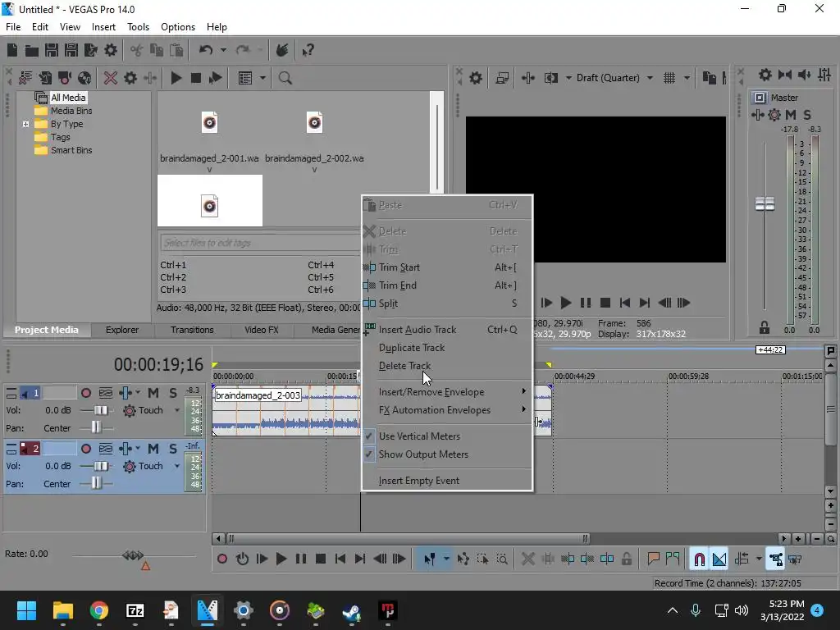
Task: Arm track 1 for record
Action: coord(85,393)
